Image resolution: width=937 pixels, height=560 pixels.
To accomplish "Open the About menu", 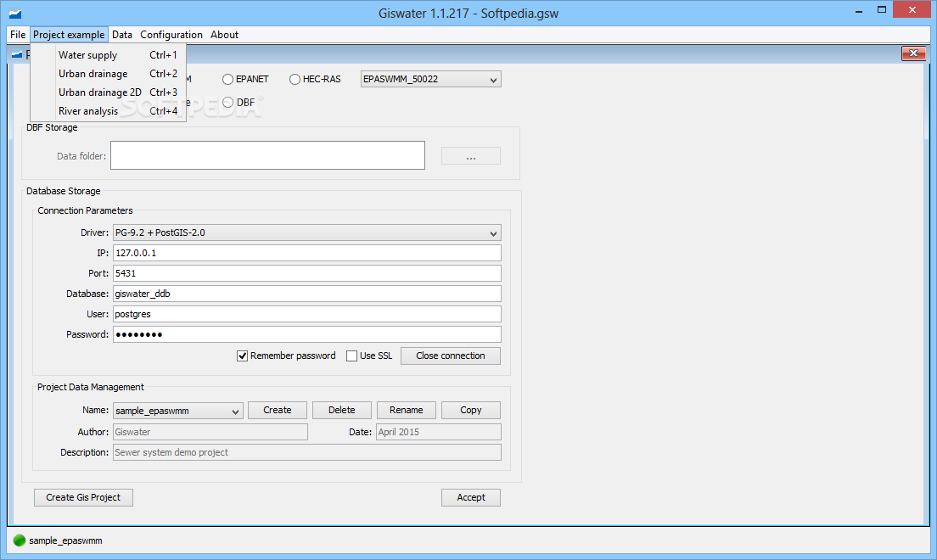I will [224, 35].
